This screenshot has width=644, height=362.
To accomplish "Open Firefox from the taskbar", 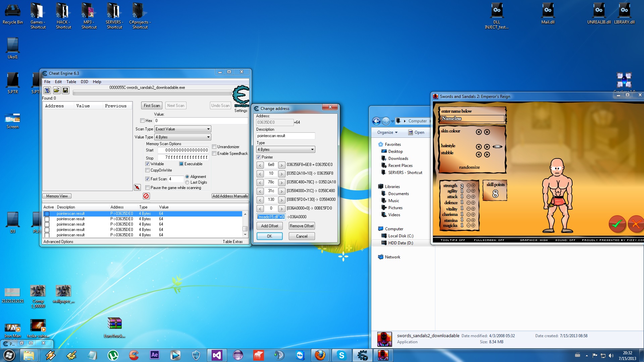I will click(x=320, y=355).
